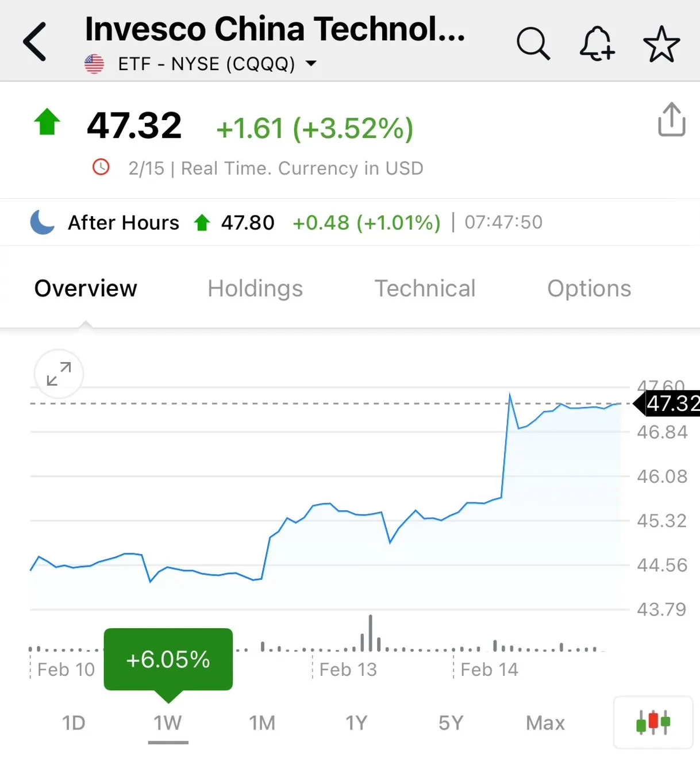Open search with the magnifier icon

point(533,43)
